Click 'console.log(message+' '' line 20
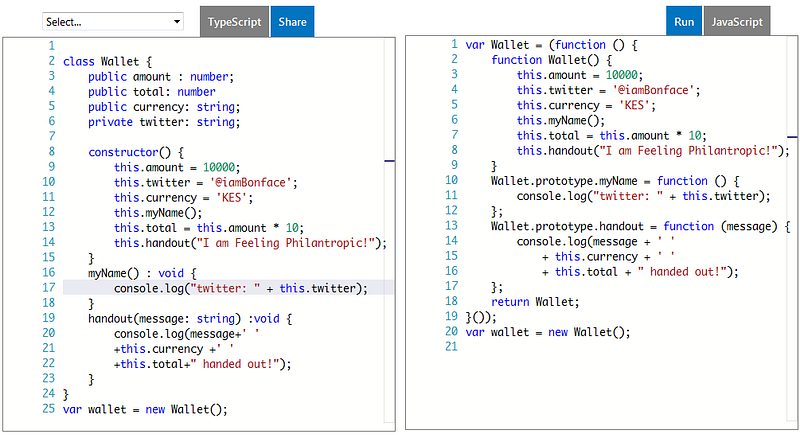This screenshot has height=435, width=800. pos(187,334)
